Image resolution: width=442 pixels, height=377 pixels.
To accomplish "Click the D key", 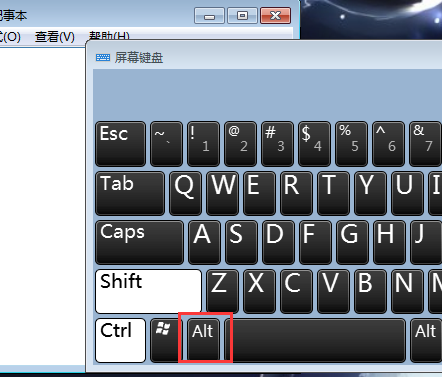I will 278,242.
